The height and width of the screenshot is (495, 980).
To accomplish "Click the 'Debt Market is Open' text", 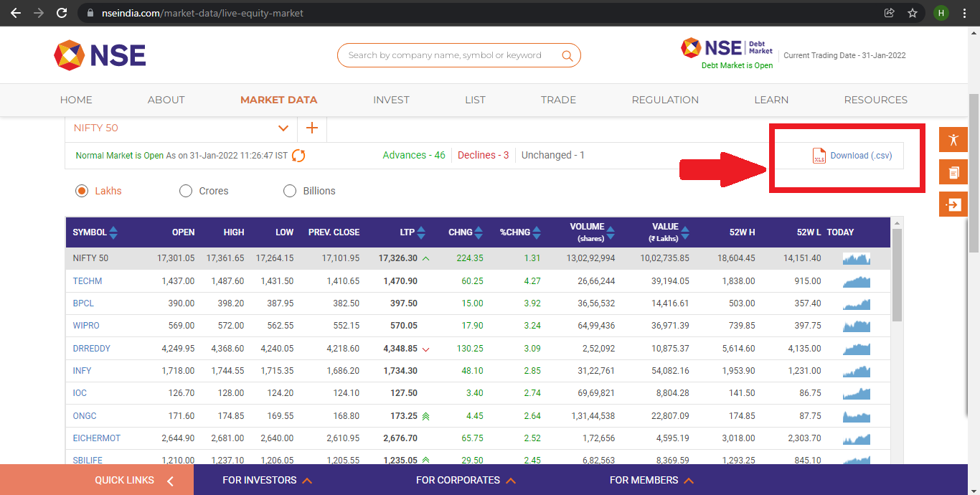I will tap(738, 65).
